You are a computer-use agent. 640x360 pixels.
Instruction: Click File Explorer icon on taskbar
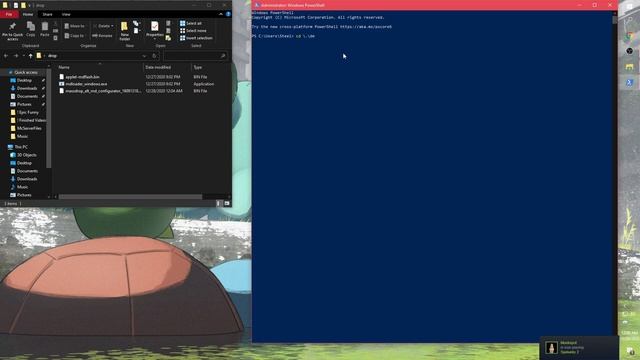[x=629, y=67]
